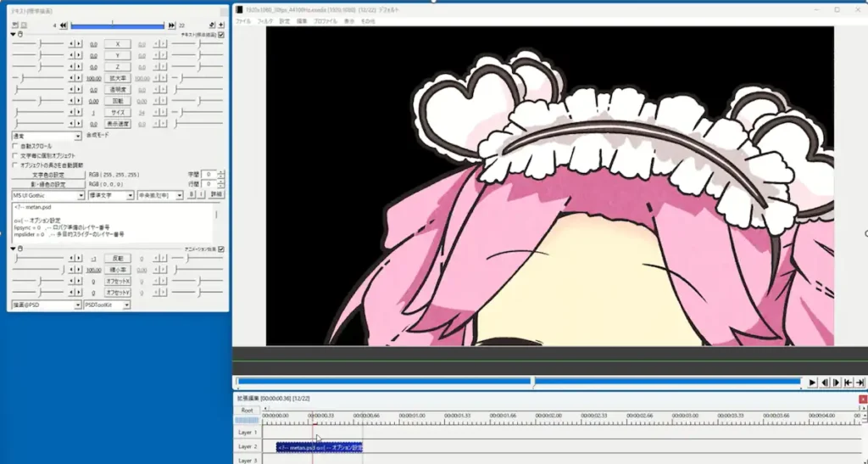Enable 文字毎に個別オブジェクト checkbox

(x=15, y=155)
